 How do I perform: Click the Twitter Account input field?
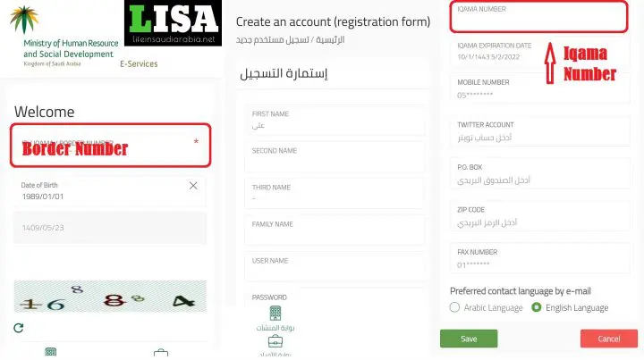click(539, 131)
